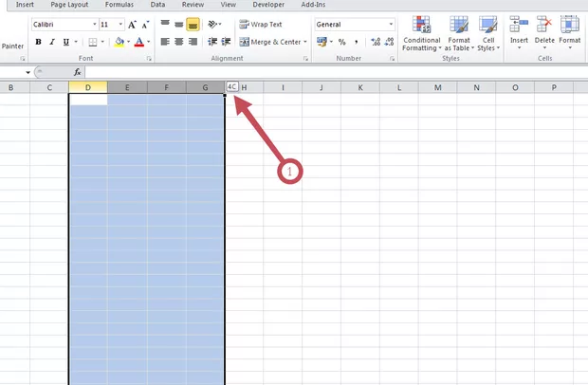Decrease font size with Shrink Font
588x385 pixels.
coord(145,25)
